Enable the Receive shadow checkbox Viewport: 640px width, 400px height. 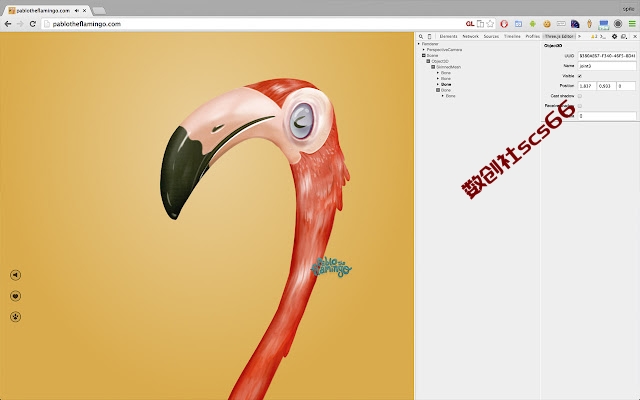[580, 106]
